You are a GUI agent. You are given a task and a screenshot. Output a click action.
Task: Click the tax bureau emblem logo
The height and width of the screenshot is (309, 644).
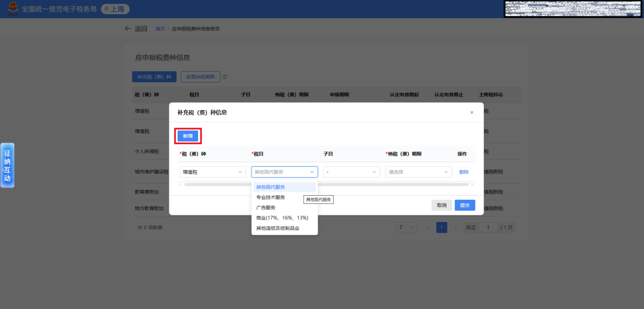13,9
